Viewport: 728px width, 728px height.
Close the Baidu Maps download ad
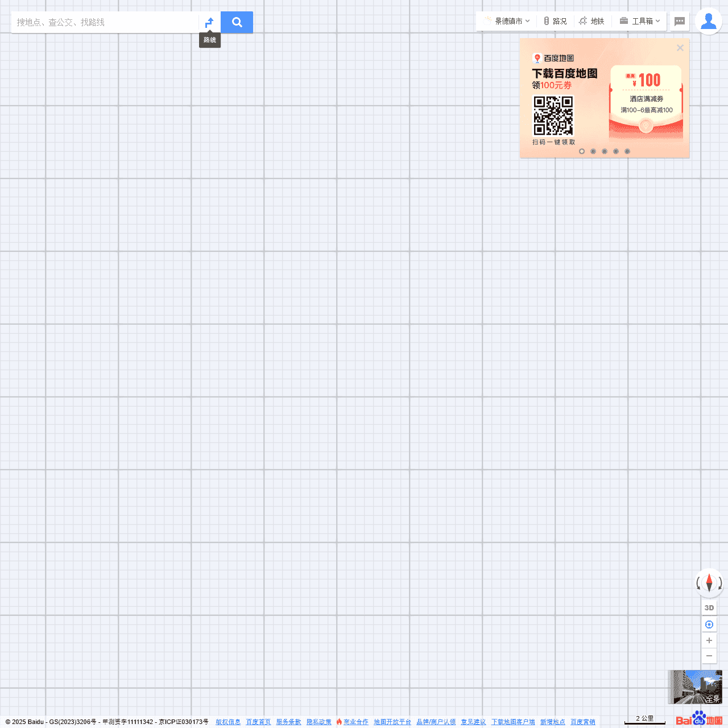tap(680, 48)
